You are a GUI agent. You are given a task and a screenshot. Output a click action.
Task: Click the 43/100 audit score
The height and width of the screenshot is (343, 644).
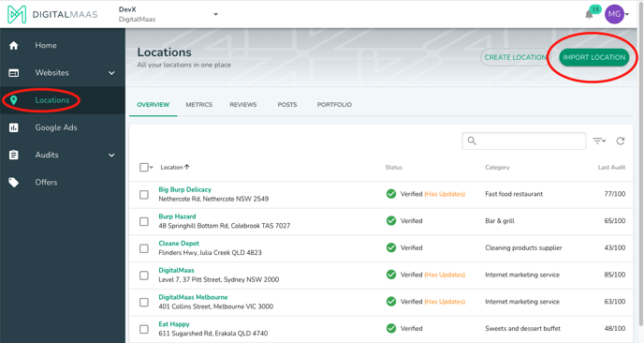(614, 247)
